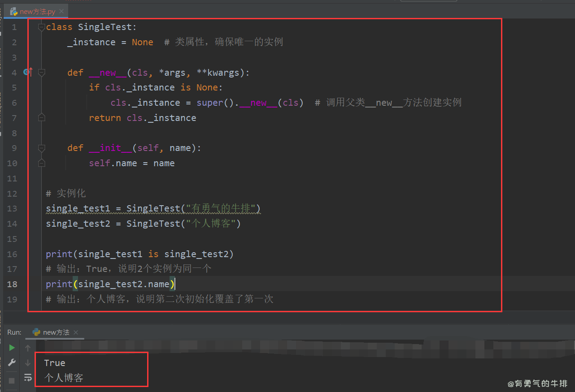The width and height of the screenshot is (575, 392).
Task: Collapse the __init__ method fold marker
Action: pos(41,148)
